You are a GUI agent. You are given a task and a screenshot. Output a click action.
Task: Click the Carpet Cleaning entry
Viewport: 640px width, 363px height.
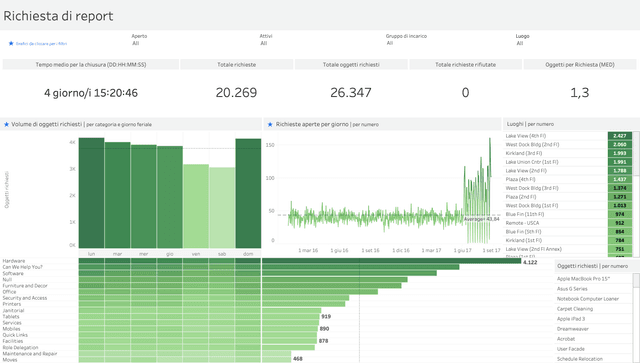pos(575,309)
